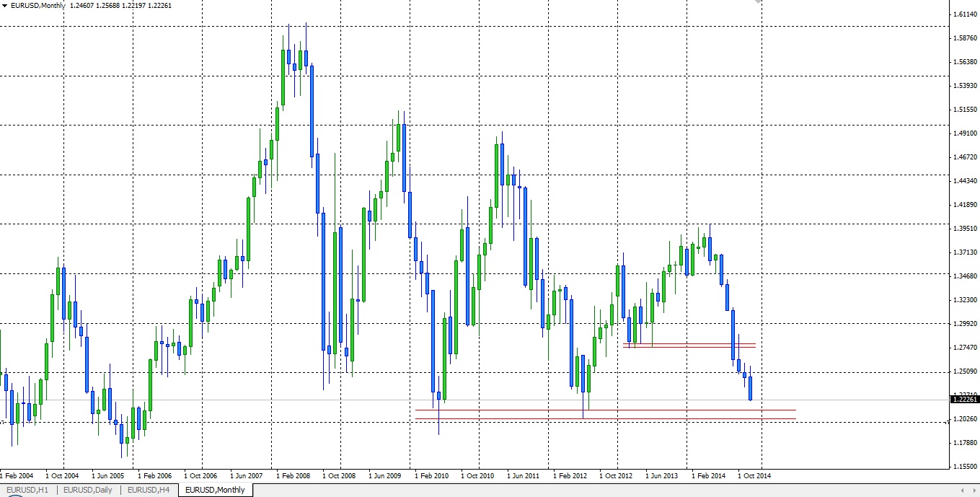This screenshot has width=980, height=497.
Task: Click the active EURUSD,Monthly tab
Action: pos(215,491)
